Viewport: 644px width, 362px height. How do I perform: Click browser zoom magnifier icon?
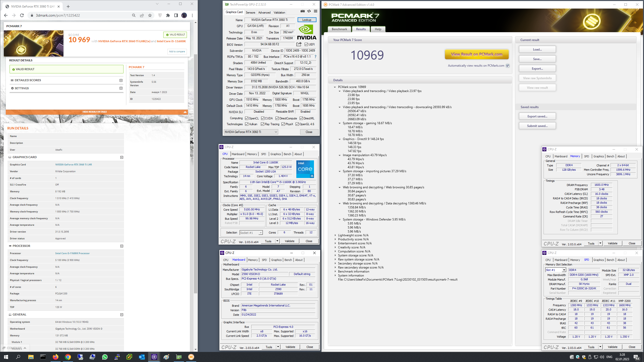tap(134, 15)
